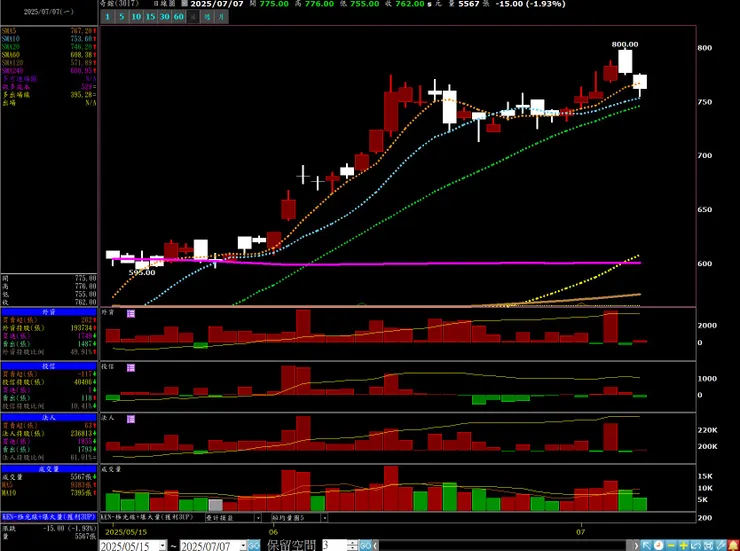Click the 外資 blue panel header
This screenshot has height=551, width=740.
click(x=49, y=312)
